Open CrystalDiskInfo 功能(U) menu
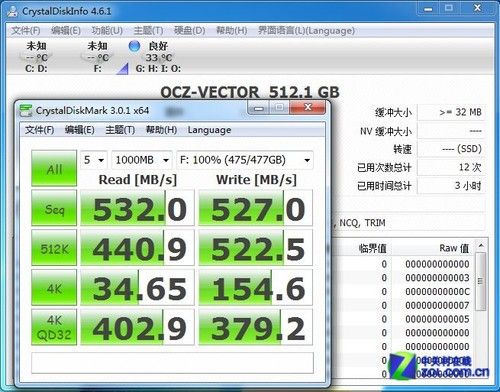 [x=107, y=31]
